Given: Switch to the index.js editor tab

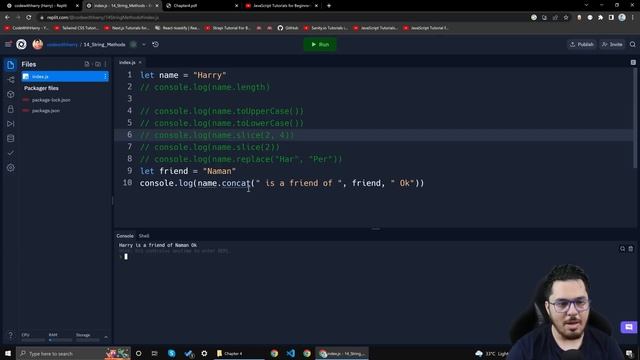Looking at the screenshot, I should 127,62.
